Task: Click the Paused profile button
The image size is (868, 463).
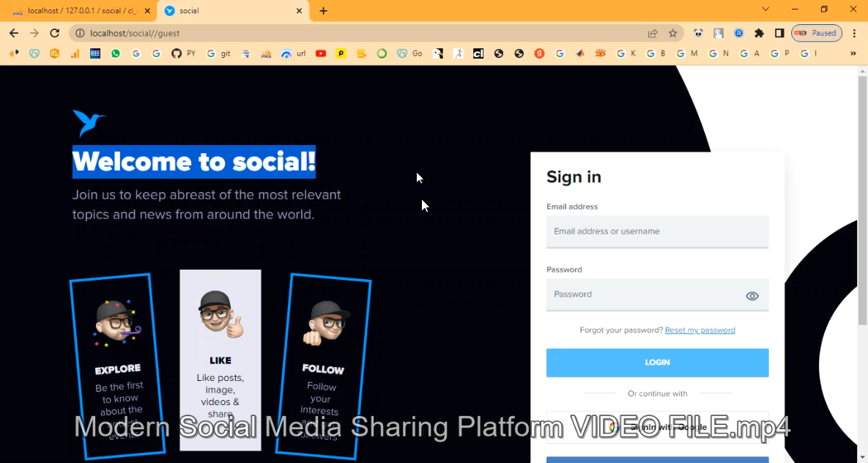Action: pos(817,33)
